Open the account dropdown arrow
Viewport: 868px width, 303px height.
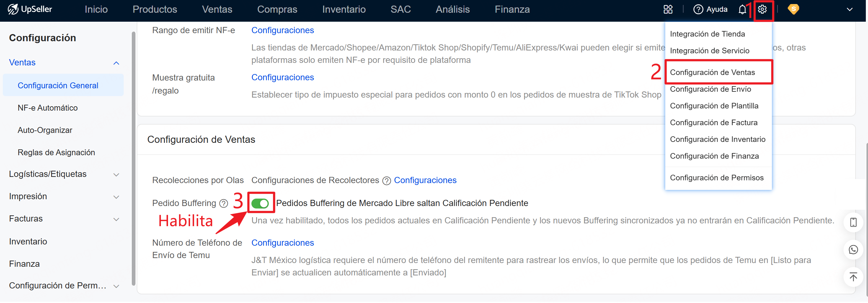[x=849, y=9]
